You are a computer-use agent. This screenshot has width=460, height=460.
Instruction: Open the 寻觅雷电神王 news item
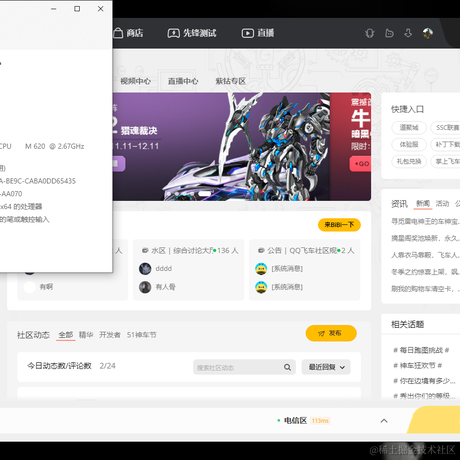point(425,221)
